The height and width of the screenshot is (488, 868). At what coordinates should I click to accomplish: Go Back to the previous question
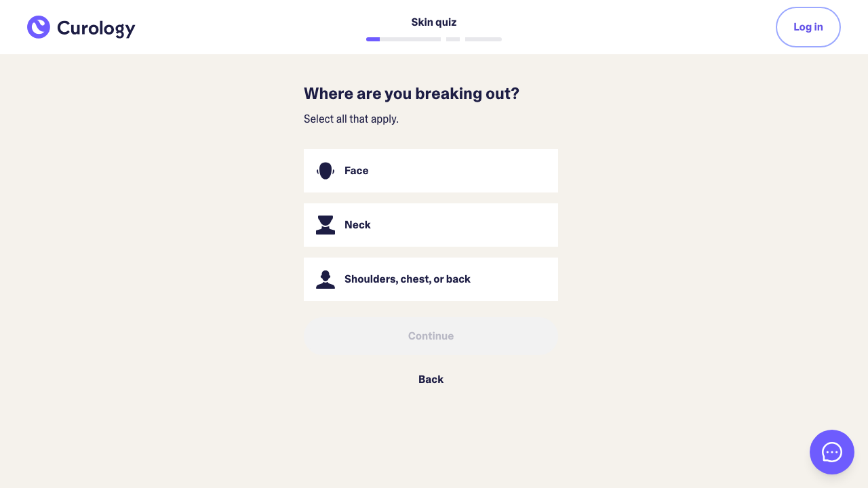coord(431,380)
